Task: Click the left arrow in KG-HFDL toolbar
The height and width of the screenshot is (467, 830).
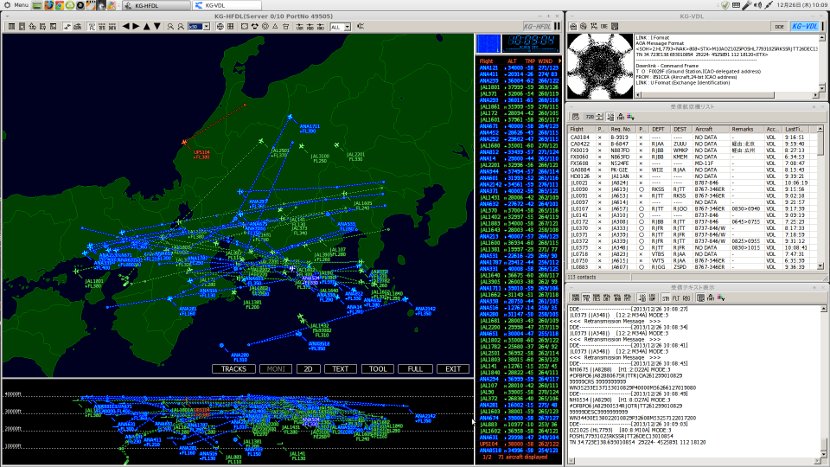Action: (x=125, y=26)
